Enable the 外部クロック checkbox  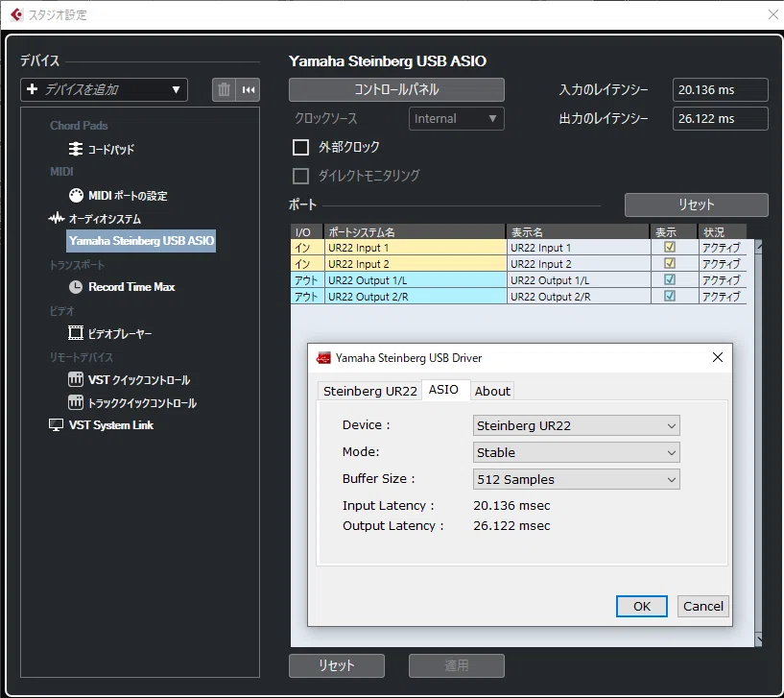[x=300, y=147]
